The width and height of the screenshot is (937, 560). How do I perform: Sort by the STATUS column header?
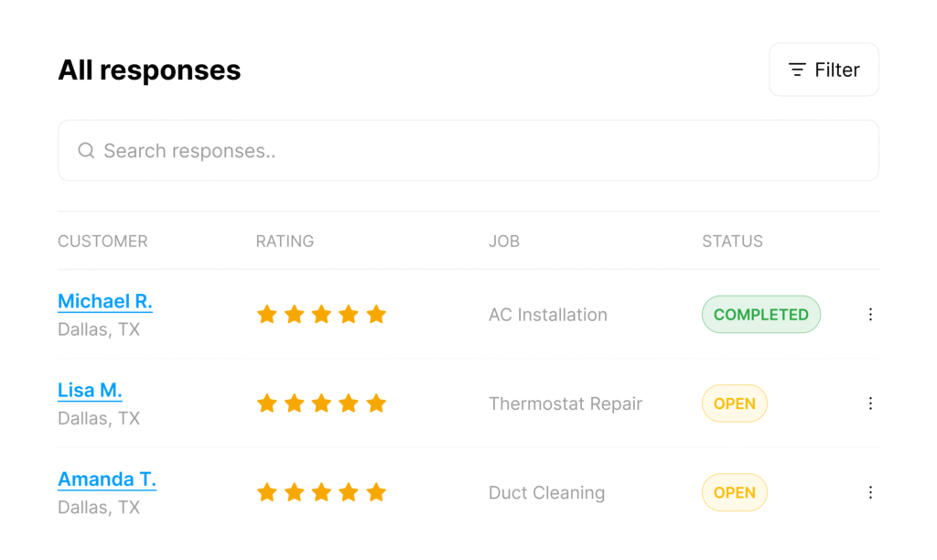732,241
